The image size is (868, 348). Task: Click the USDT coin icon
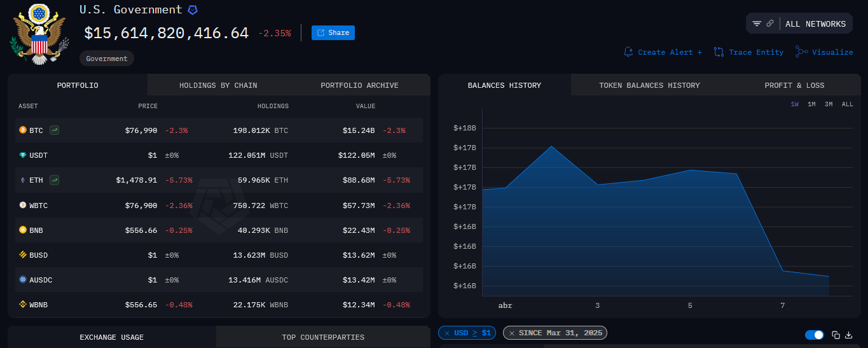point(23,155)
